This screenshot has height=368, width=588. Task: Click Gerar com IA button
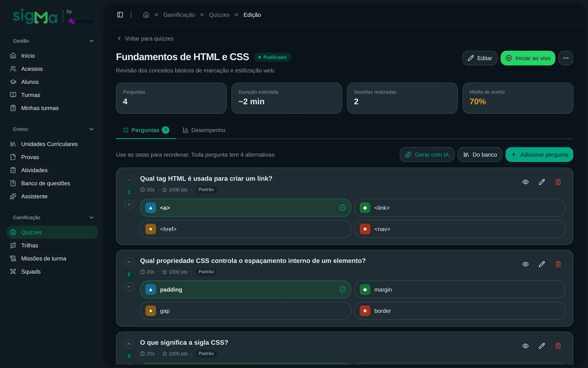(x=427, y=155)
